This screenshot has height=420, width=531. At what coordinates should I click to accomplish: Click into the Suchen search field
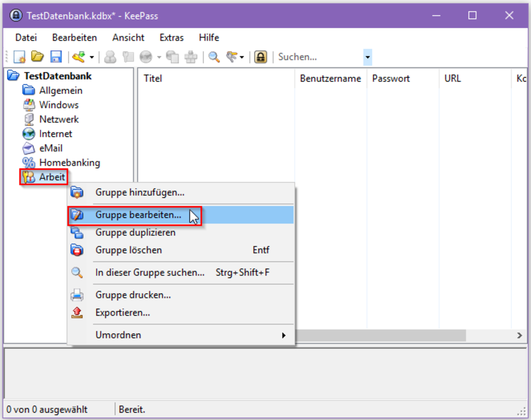coord(319,57)
